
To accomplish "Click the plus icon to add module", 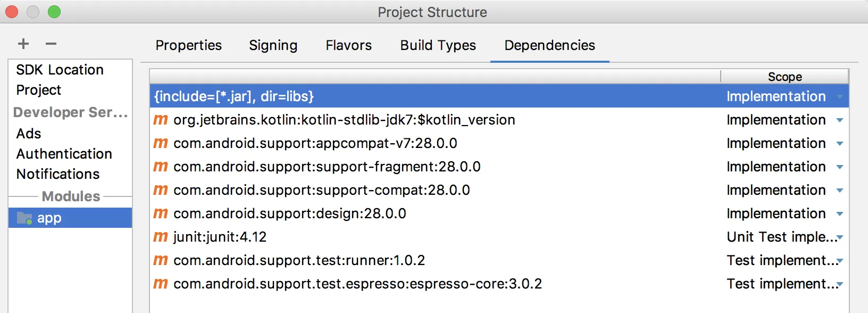I will 23,44.
